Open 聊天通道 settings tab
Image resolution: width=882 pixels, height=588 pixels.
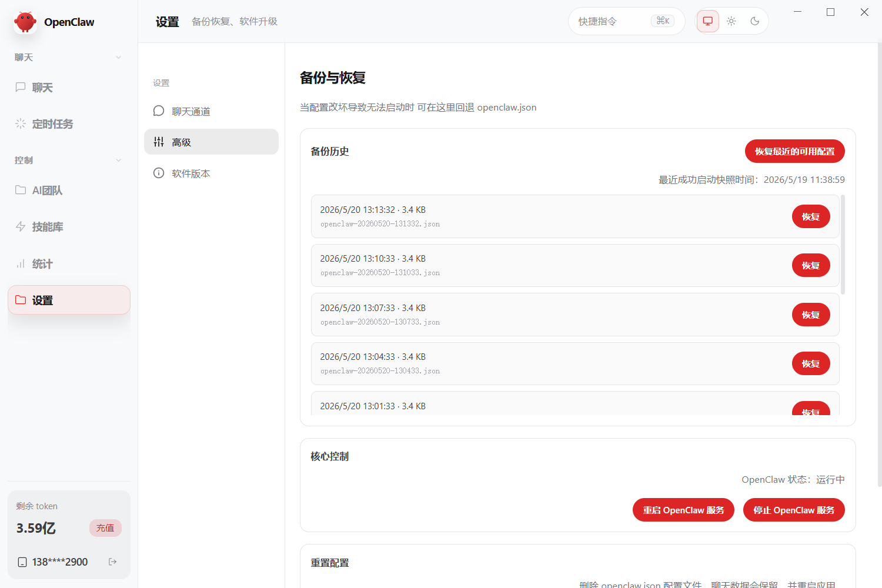point(211,111)
